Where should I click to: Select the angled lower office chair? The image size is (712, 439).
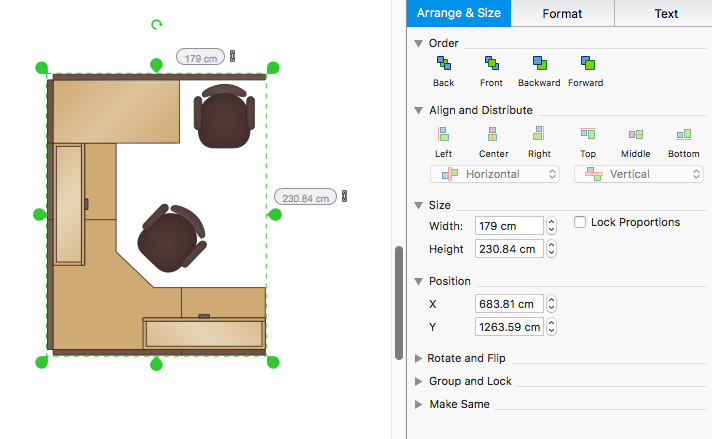(172, 238)
